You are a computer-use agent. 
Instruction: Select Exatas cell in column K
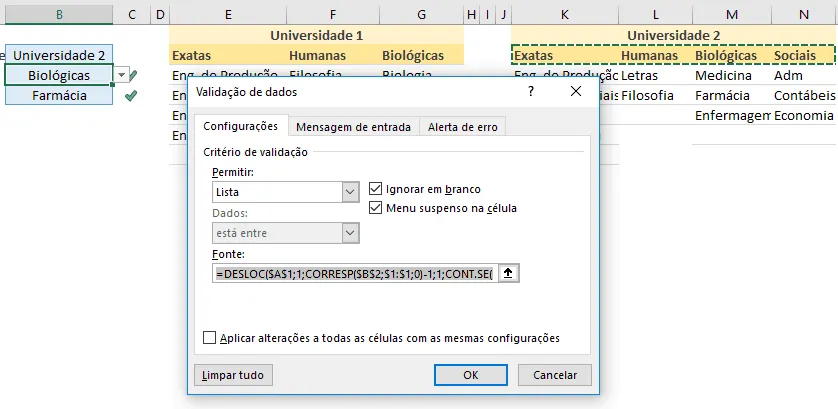(565, 55)
